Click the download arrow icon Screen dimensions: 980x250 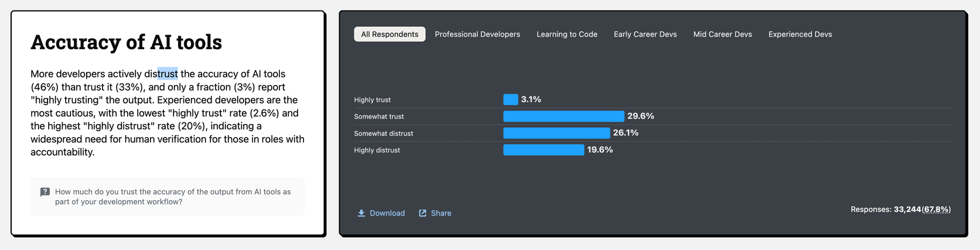[361, 213]
